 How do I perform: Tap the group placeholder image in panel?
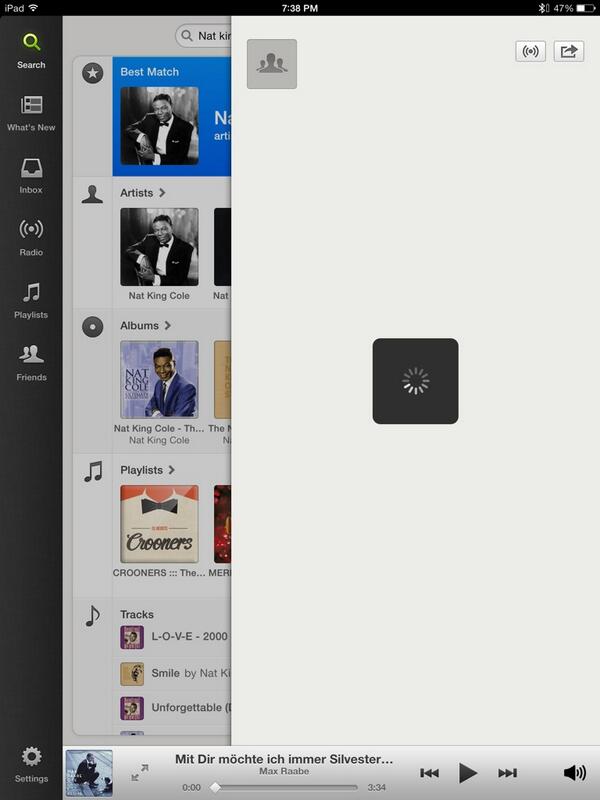(272, 64)
